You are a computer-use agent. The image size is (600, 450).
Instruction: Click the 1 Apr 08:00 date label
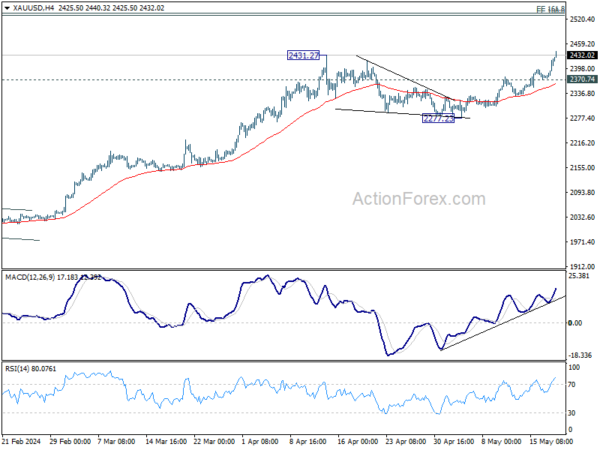(x=260, y=442)
